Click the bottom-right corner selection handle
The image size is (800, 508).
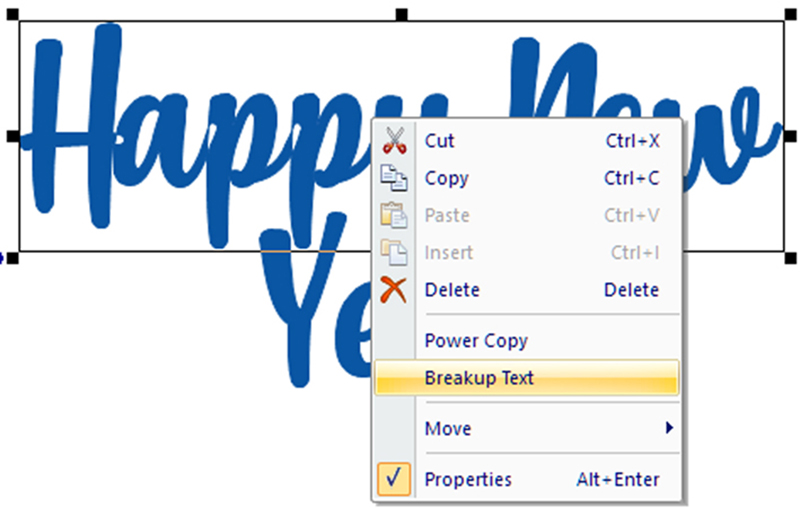pyautogui.click(x=788, y=258)
